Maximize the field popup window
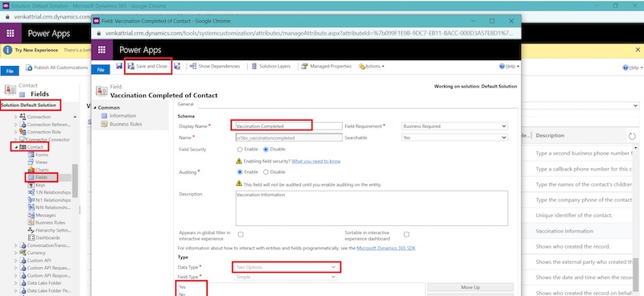This screenshot has height=296, width=644. 492,21
